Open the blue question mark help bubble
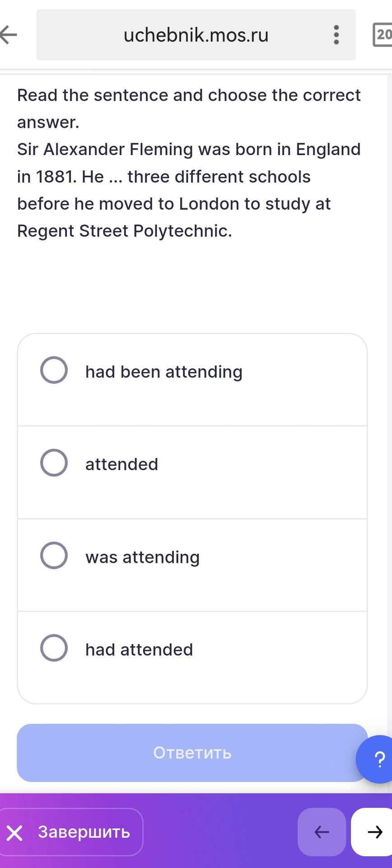 click(x=376, y=759)
